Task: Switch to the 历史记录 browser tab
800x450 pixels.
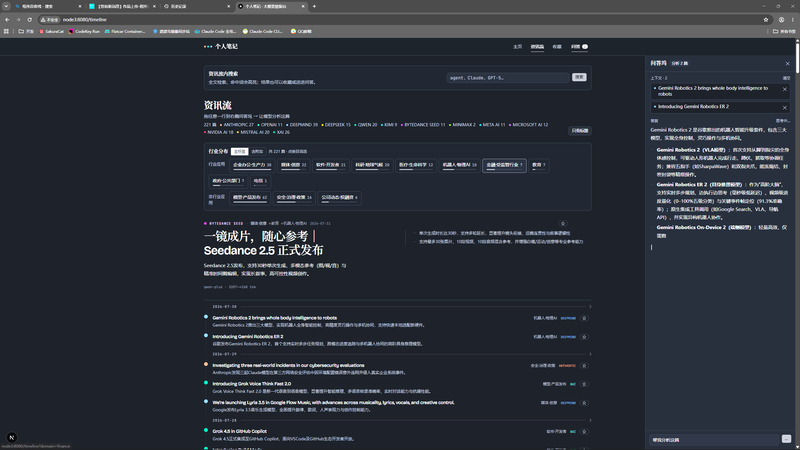Action: tap(194, 6)
